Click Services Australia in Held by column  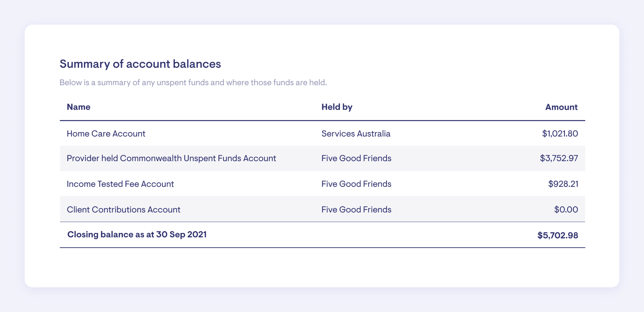[x=356, y=133]
